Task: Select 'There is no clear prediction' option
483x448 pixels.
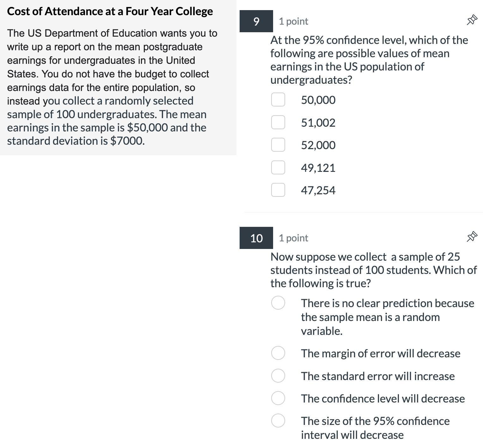Action: tap(278, 303)
